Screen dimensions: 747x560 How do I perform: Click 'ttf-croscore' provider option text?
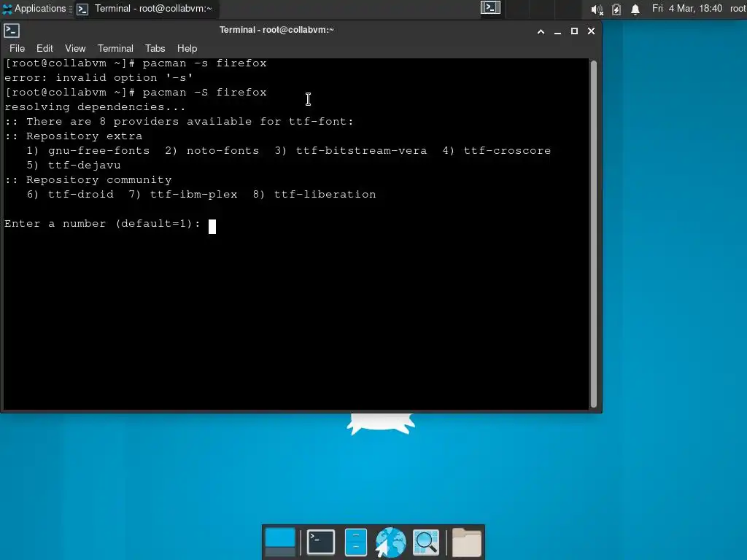click(x=507, y=150)
